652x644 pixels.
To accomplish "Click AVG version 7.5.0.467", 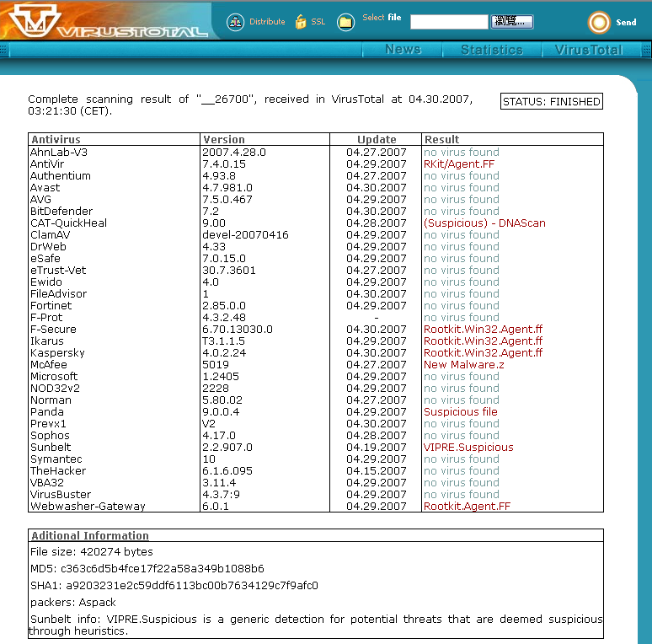I will pyautogui.click(x=227, y=199).
